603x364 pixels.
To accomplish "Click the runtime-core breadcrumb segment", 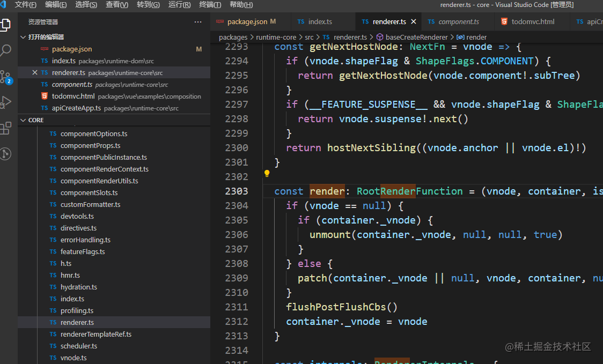I will point(276,38).
